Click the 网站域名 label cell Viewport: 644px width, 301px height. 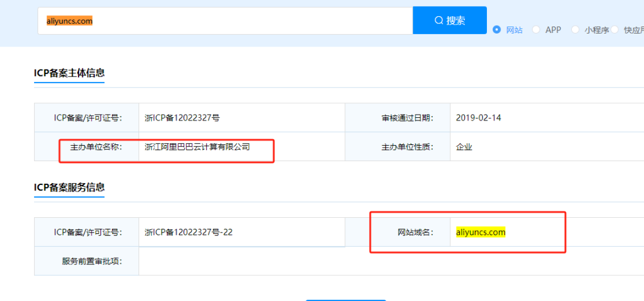tap(397, 232)
